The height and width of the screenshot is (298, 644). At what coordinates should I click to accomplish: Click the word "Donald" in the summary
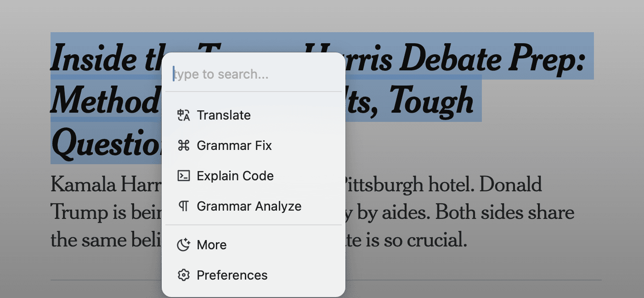tap(514, 185)
